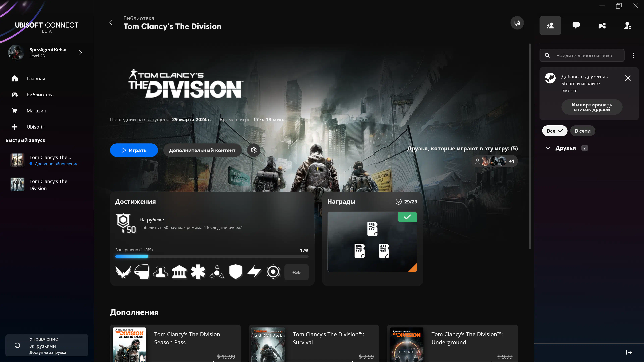This screenshot has height=362, width=644.
Task: Click the achievements progress bar
Action: click(212, 256)
